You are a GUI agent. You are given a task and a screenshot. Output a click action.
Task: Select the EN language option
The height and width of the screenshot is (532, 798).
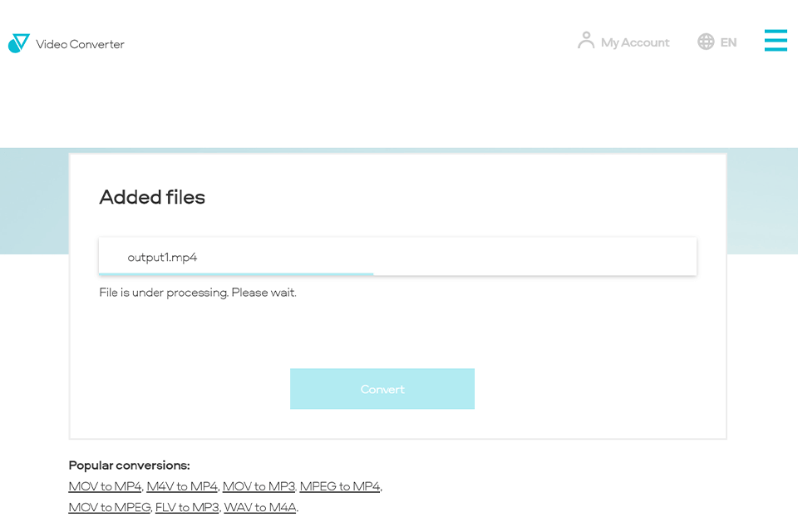pyautogui.click(x=728, y=42)
